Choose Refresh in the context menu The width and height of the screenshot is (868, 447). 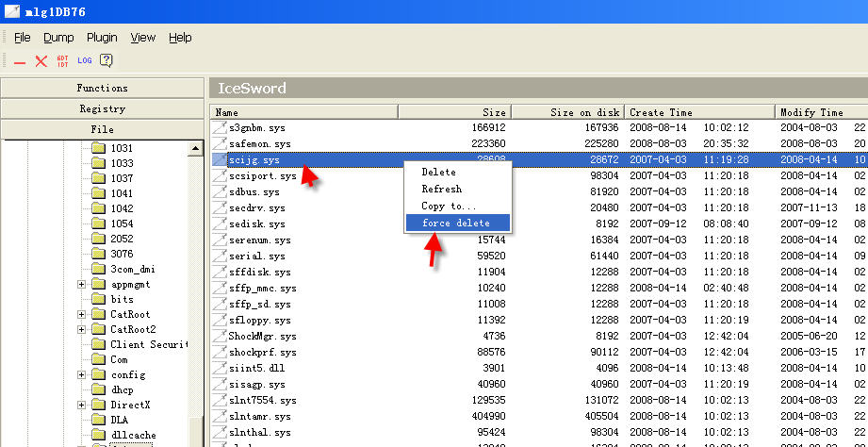[x=457, y=189]
